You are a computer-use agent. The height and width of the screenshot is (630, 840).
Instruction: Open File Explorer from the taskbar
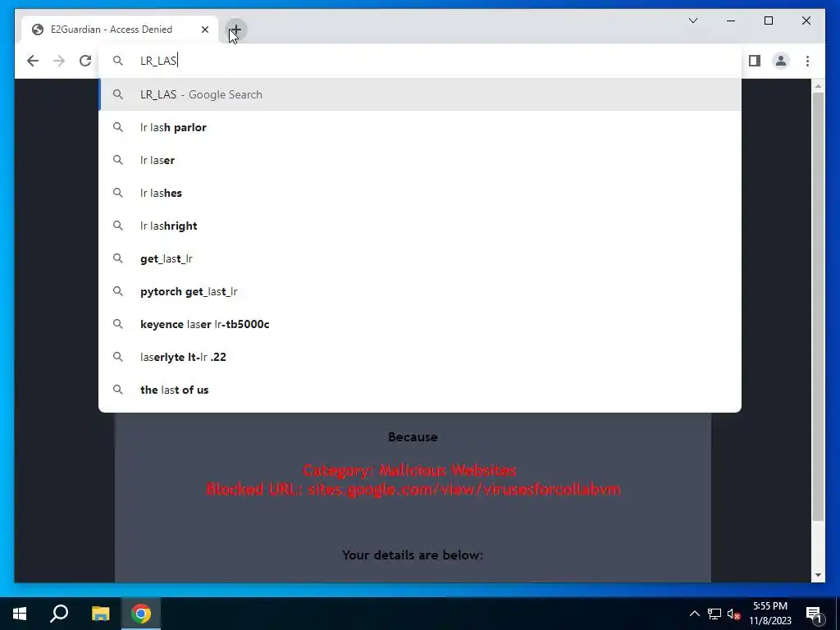click(x=100, y=614)
